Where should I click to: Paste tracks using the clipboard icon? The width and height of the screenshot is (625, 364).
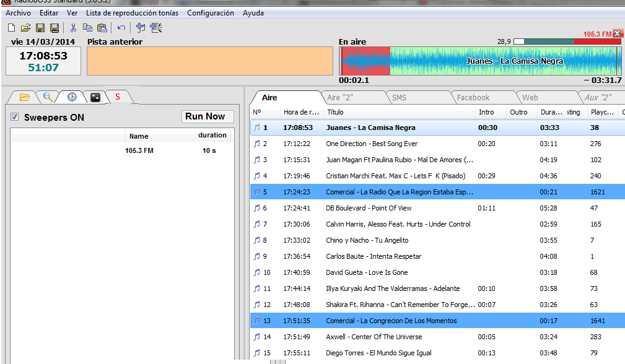pos(102,27)
